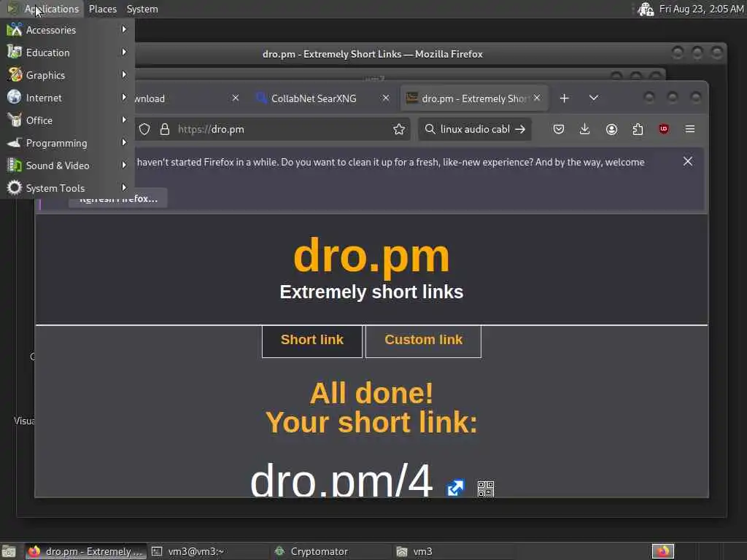Select the Custom link tab
Image resolution: width=747 pixels, height=560 pixels.
pos(424,341)
